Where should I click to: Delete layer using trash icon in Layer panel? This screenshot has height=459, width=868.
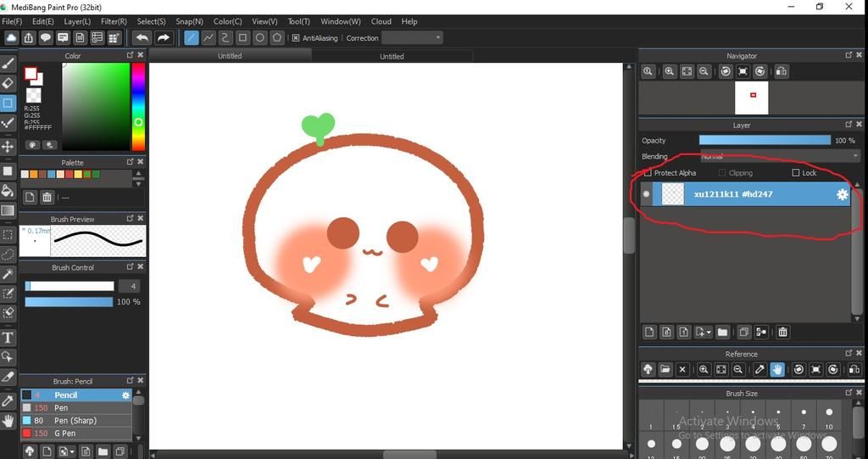(782, 332)
